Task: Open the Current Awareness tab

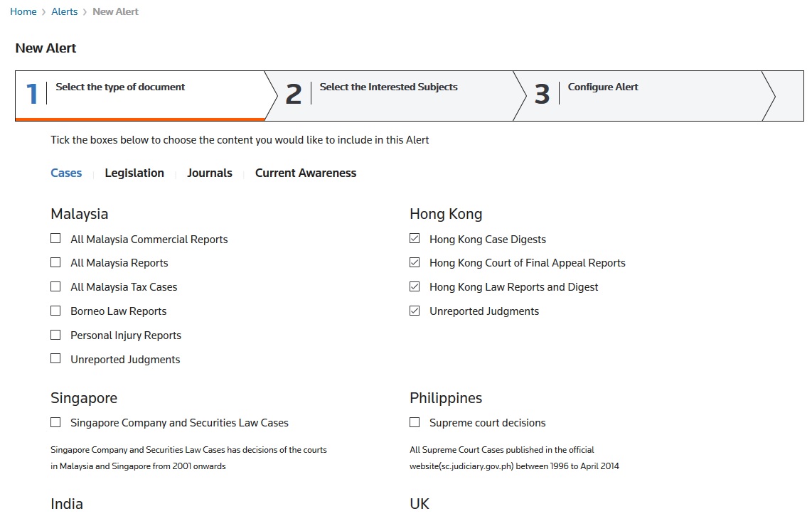Action: point(306,173)
